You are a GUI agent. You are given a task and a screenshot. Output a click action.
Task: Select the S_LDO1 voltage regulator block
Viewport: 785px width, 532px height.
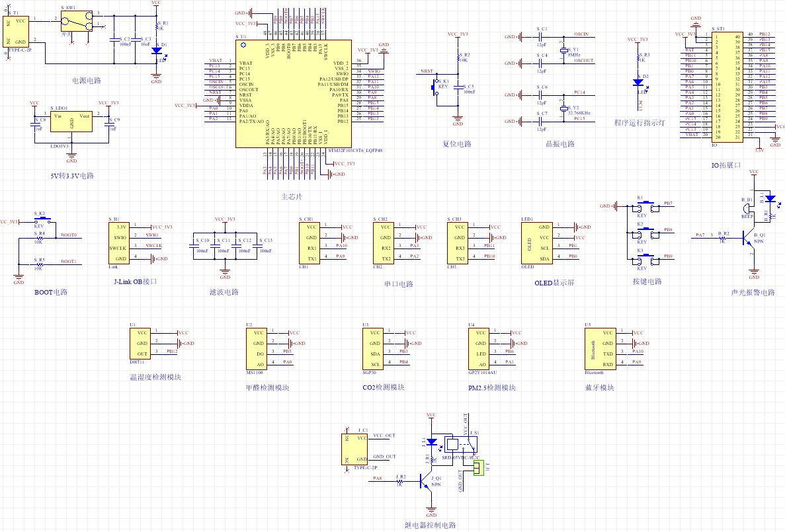click(x=71, y=122)
